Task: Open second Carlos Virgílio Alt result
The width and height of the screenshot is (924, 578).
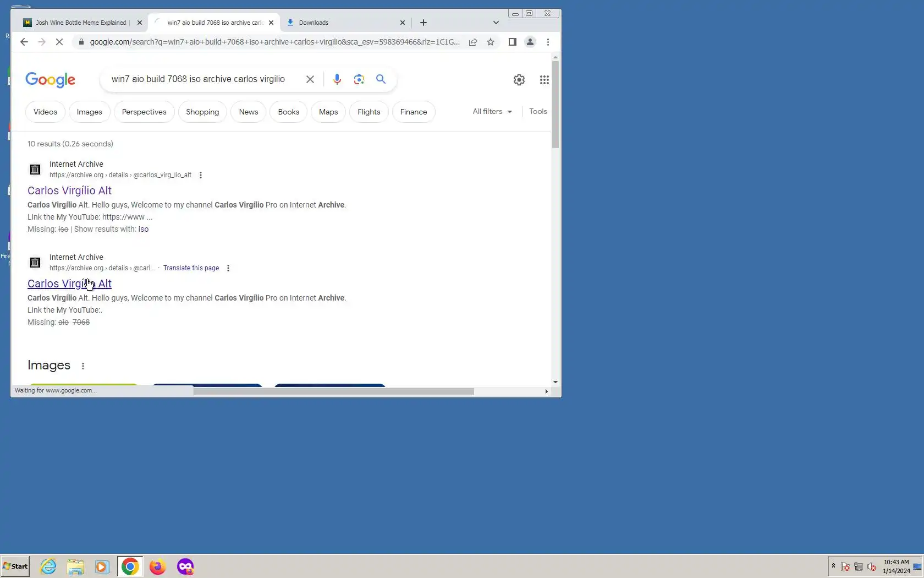Action: click(x=69, y=283)
